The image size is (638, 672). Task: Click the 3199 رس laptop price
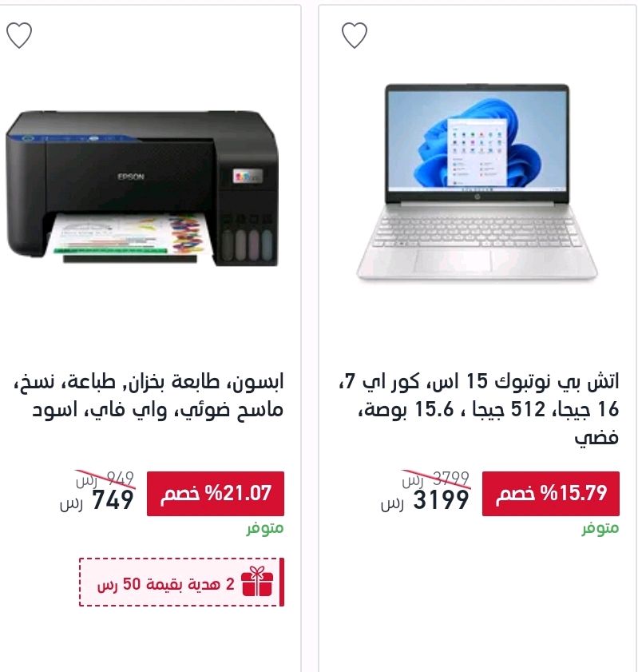point(425,500)
